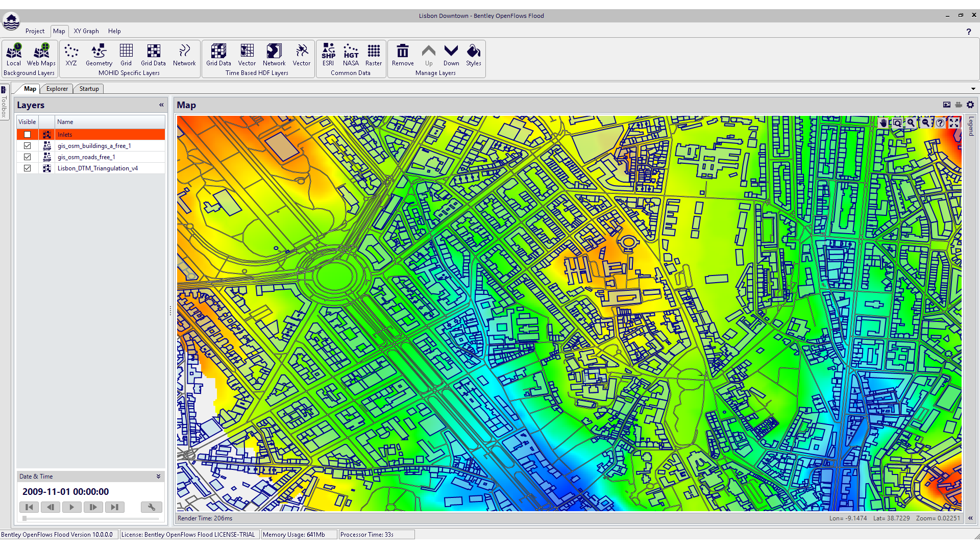Switch to the Explorer tab
The height and width of the screenshot is (551, 980).
click(57, 89)
